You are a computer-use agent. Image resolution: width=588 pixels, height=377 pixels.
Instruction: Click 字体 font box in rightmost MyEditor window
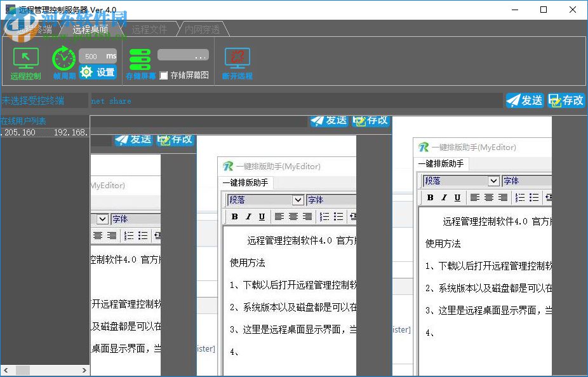click(x=527, y=181)
